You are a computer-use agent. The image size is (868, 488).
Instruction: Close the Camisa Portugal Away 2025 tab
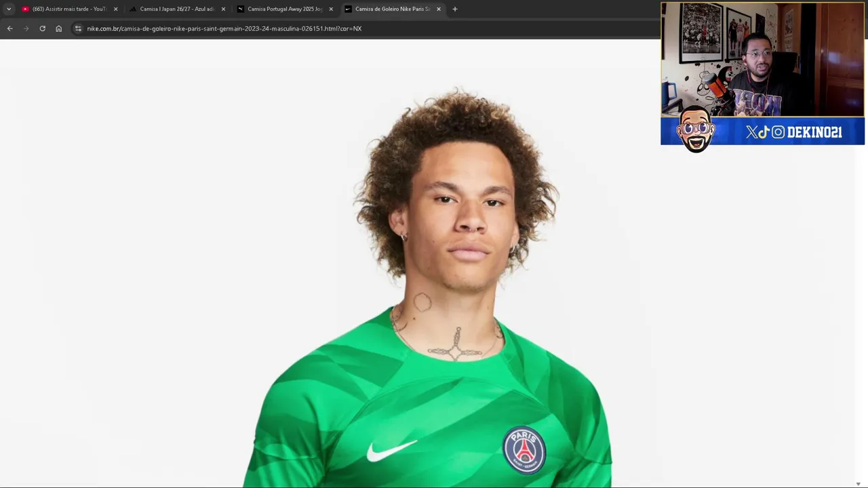[331, 9]
